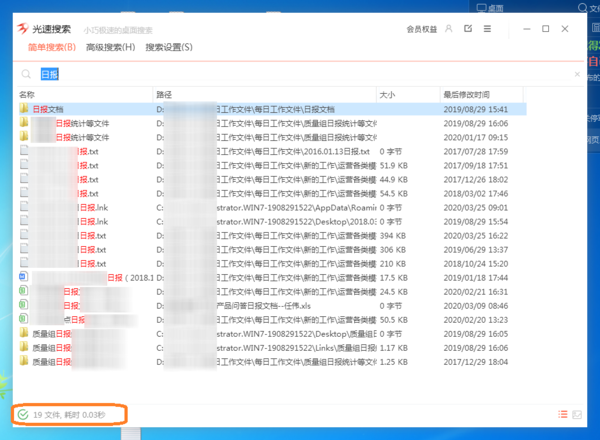Click the 2017/12/29 18:04 modified time
The width and height of the screenshot is (600, 440).
click(x=476, y=362)
